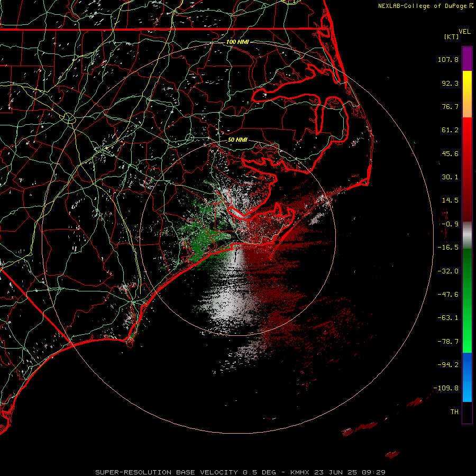Image resolution: width=476 pixels, height=476 pixels.
Task: Click the VEL legend title
Action: pos(464,32)
